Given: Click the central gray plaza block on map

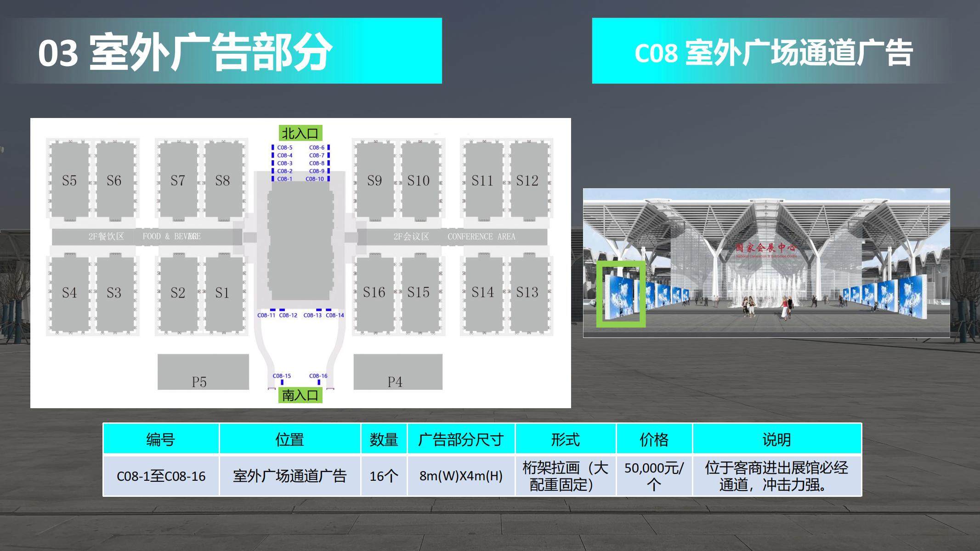Looking at the screenshot, I should 300,241.
